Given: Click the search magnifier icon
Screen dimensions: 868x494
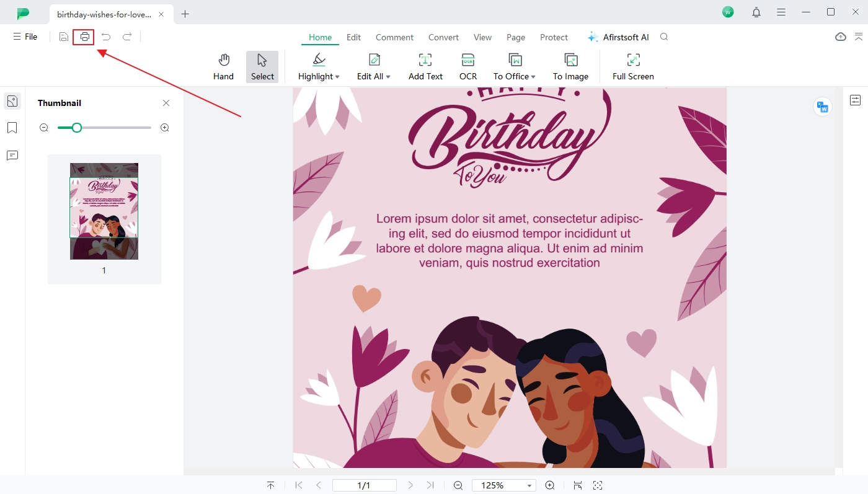Looking at the screenshot, I should 664,37.
